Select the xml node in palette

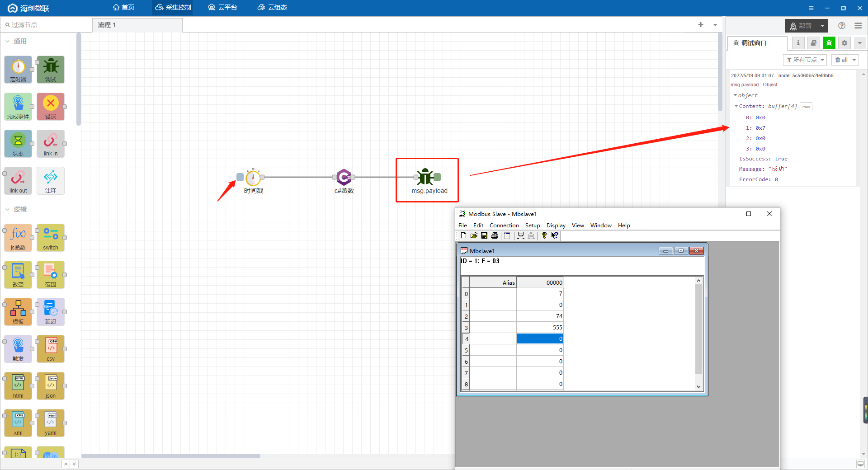pyautogui.click(x=18, y=423)
